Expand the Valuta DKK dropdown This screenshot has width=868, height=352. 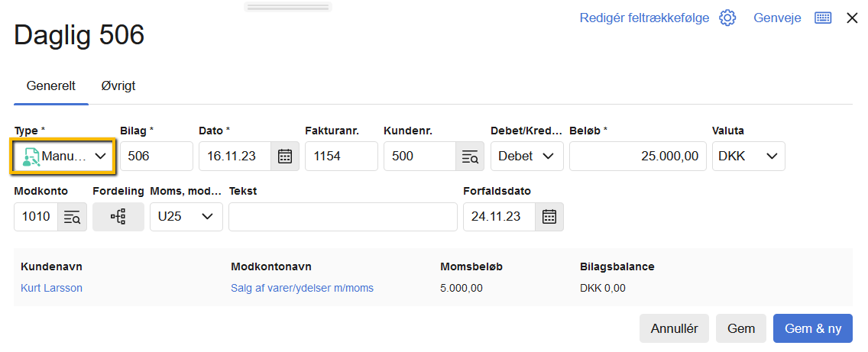coord(748,157)
